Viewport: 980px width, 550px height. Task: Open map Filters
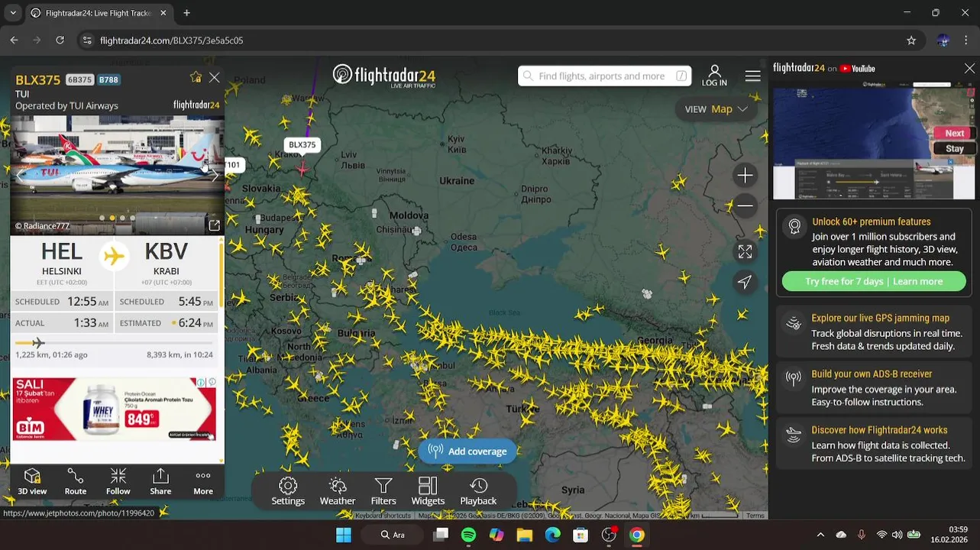click(383, 492)
